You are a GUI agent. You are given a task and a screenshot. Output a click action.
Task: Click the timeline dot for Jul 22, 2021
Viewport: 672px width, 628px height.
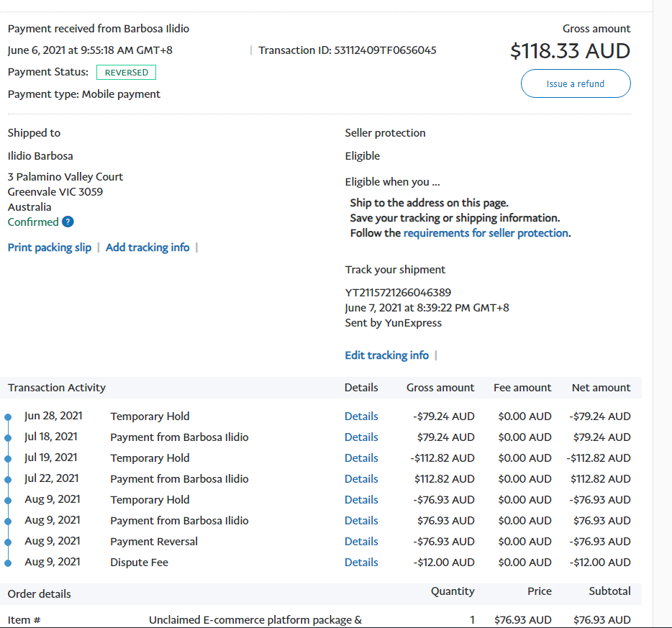[x=8, y=480]
